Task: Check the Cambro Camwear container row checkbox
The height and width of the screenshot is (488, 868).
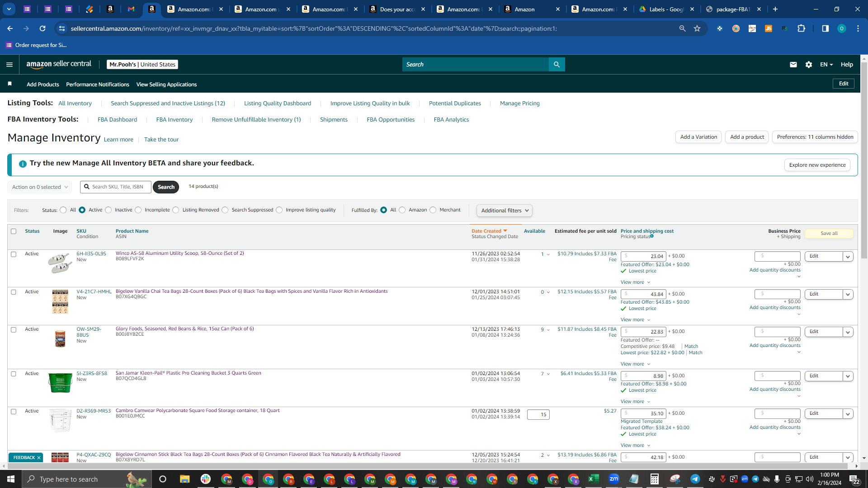Action: coord(14,412)
